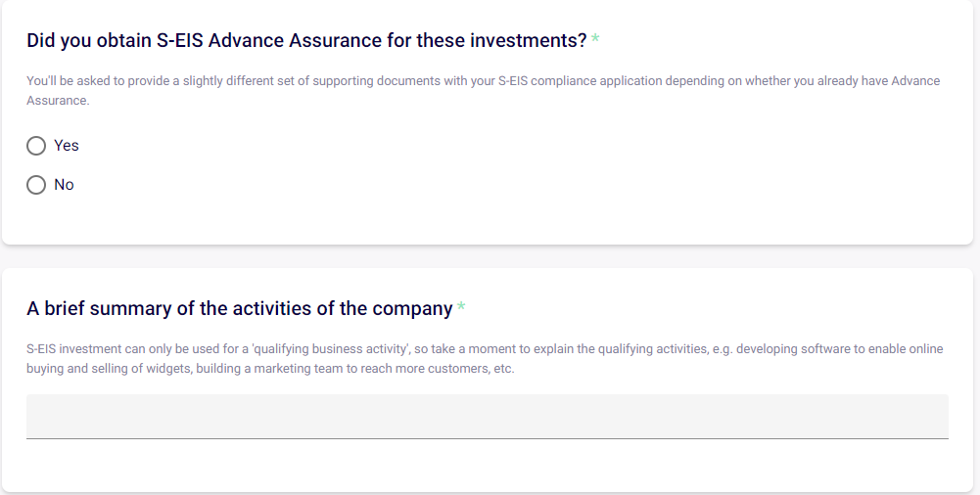The image size is (980, 495).
Task: Click the required asterisk after 'these investments?'
Action: (x=595, y=39)
